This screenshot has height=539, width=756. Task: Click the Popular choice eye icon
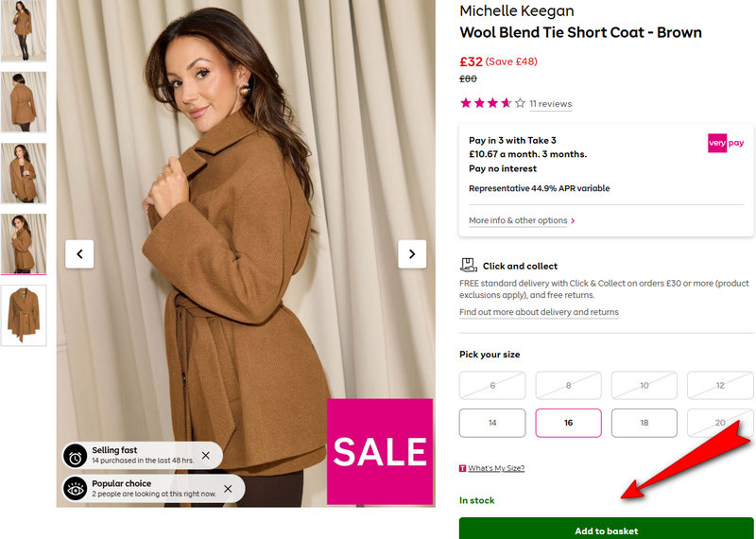(75, 488)
